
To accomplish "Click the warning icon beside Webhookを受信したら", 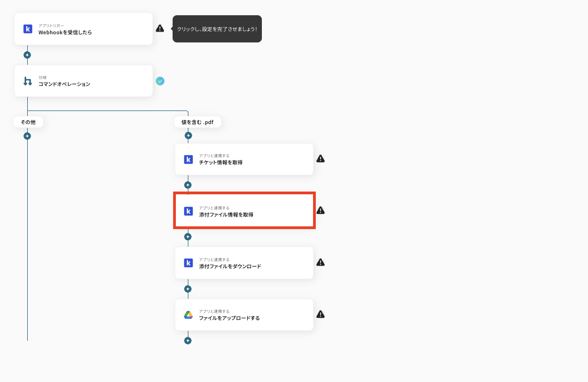I will [160, 28].
